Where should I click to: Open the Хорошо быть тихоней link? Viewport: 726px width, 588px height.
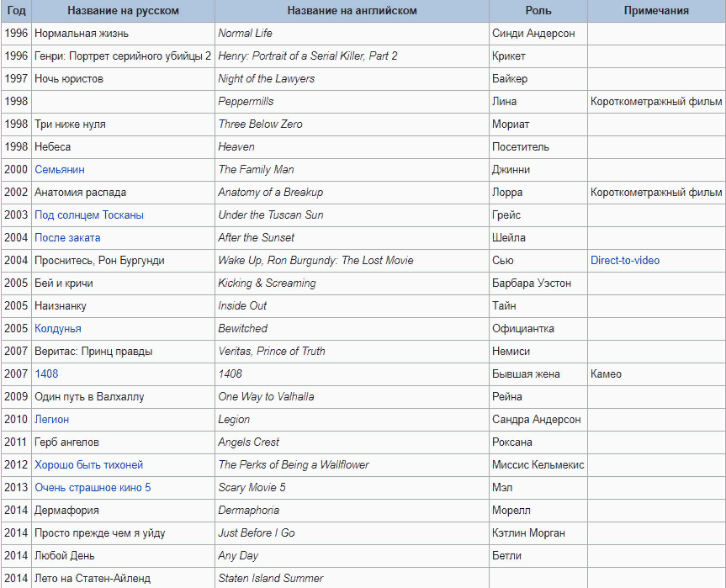pos(89,464)
